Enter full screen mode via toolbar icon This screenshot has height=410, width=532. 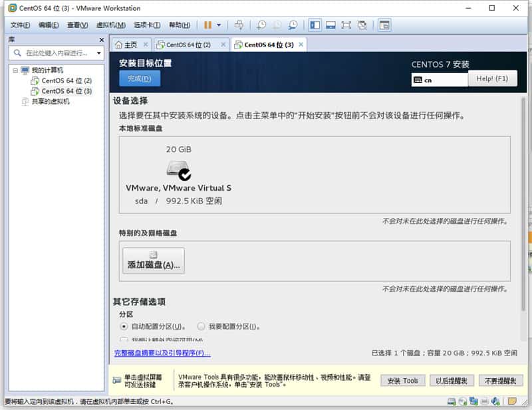tap(346, 25)
